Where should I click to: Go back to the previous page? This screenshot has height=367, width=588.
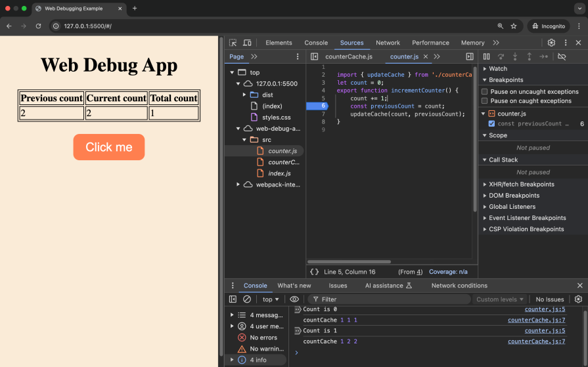(x=9, y=26)
